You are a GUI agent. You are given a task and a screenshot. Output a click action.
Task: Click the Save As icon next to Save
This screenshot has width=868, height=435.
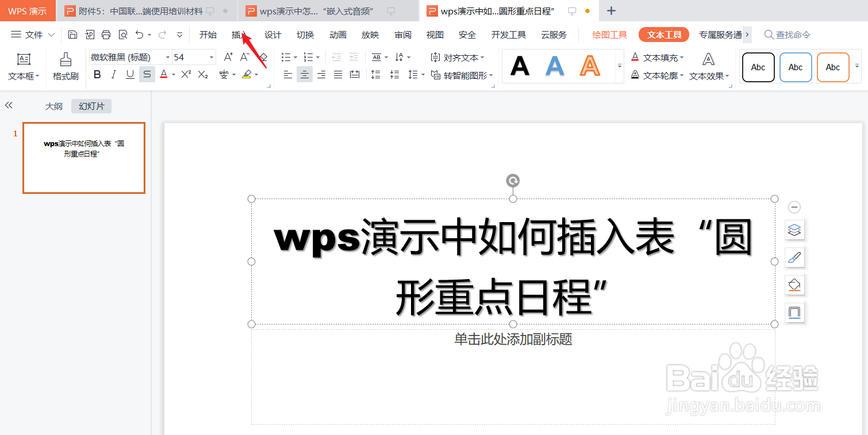point(90,35)
